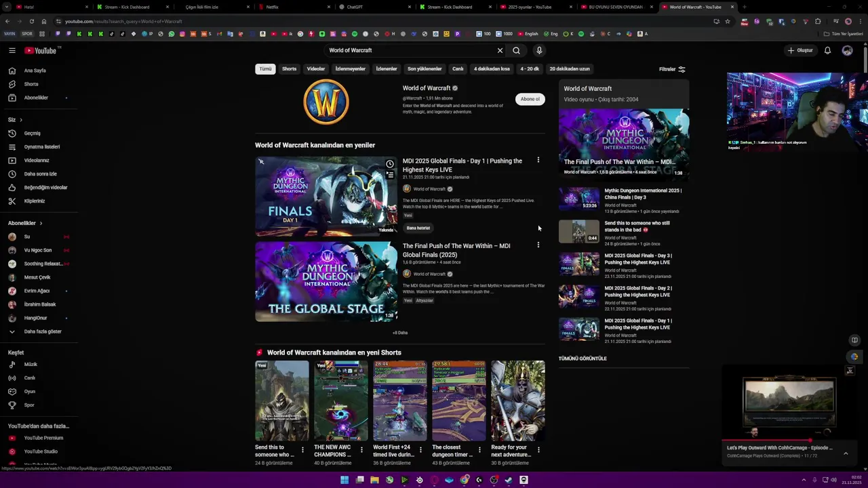Expand '+8 Daha' more videos
Screen dimensions: 868x488
(x=400, y=333)
